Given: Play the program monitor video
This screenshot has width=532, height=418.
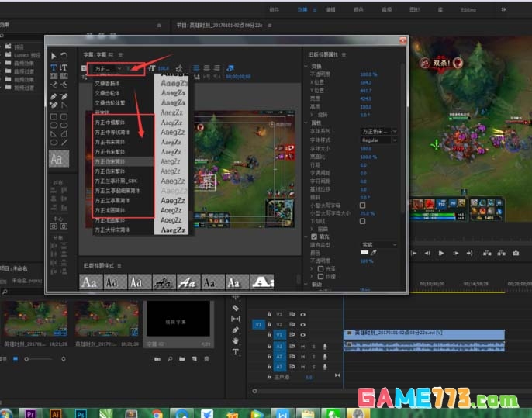Looking at the screenshot, I should click(441, 253).
